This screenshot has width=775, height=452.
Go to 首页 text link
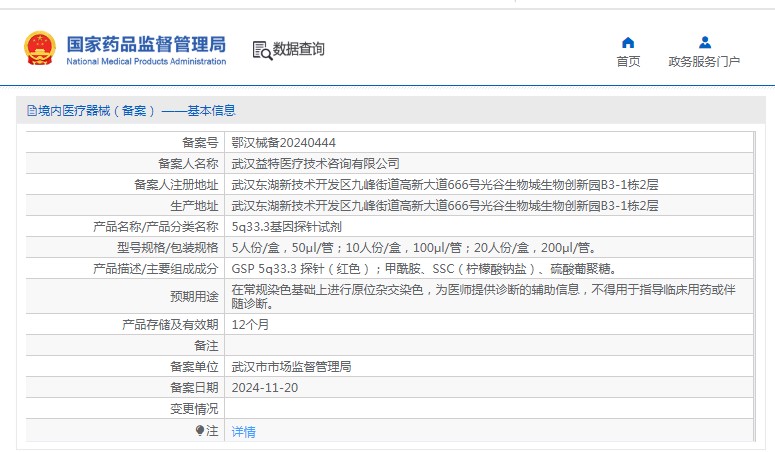tap(628, 61)
